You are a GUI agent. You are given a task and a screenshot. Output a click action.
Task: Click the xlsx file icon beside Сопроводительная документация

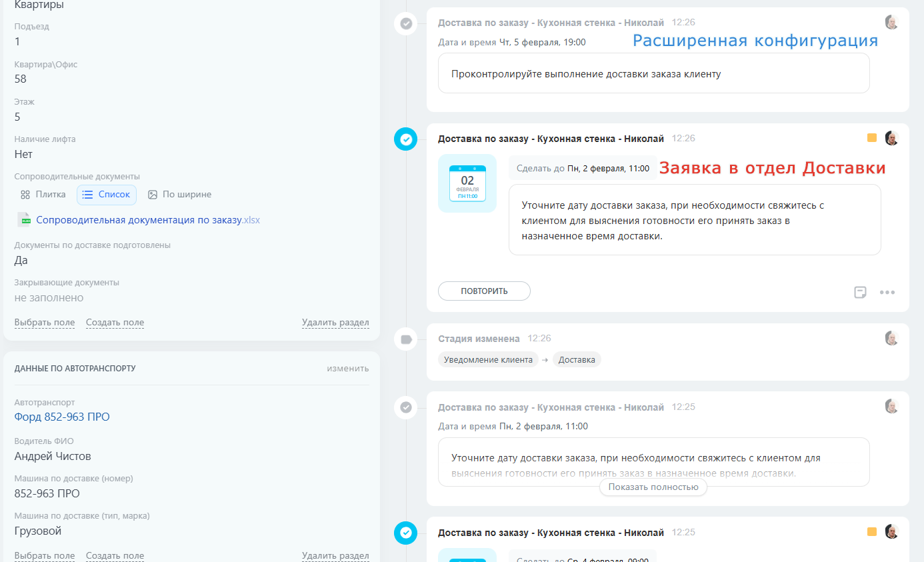click(x=25, y=220)
